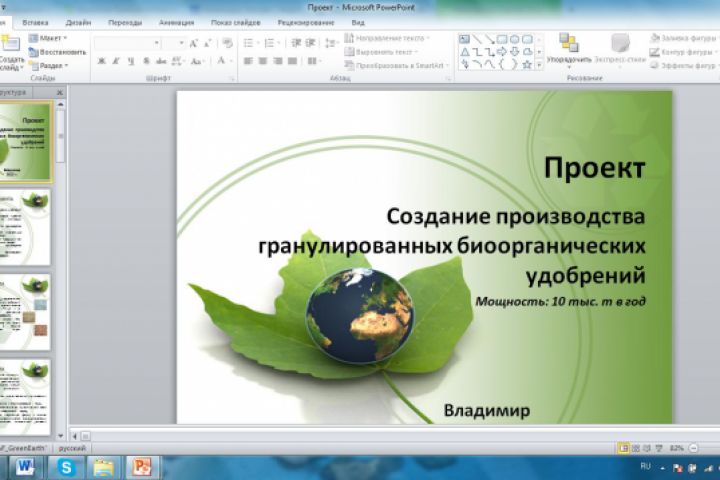This screenshot has height=480, width=720.
Task: Start slideshow from the status bar icon
Action: coord(659,448)
